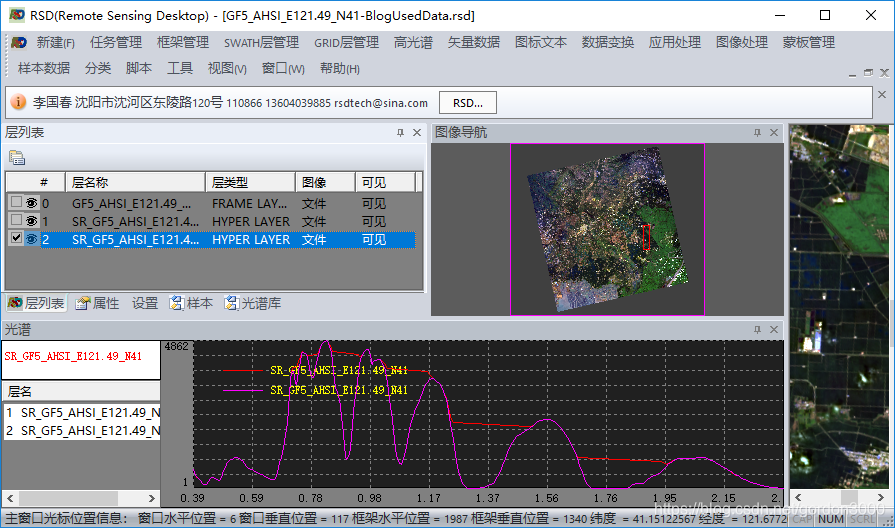
Task: Switch to the 设置 tab
Action: (145, 303)
